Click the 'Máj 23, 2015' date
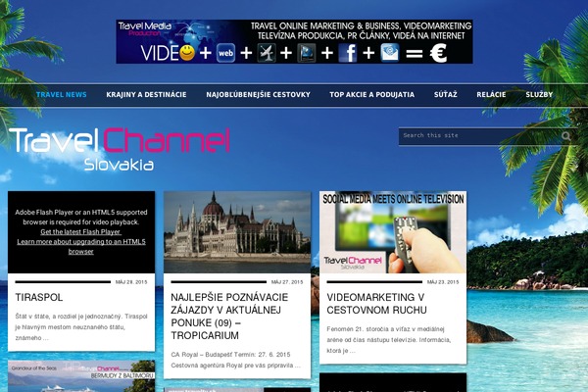Screen dimensions: 588x392 point(443,282)
